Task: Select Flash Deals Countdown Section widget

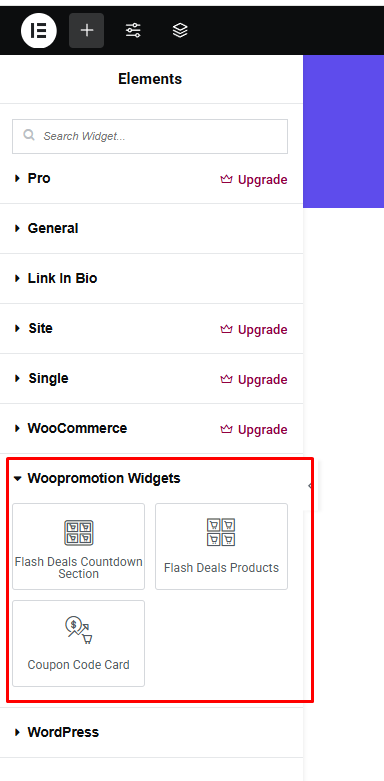Action: pos(79,546)
